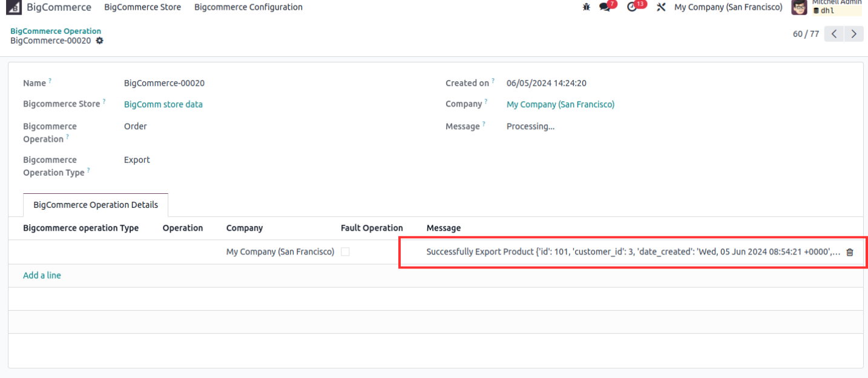Screen dimensions: 868x378
Task: Click the 60 / 77 record pager counter
Action: point(806,34)
